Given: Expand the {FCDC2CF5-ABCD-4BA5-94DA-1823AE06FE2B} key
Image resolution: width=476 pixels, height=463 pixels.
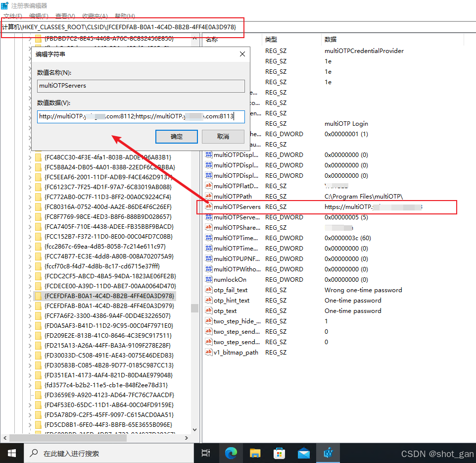Looking at the screenshot, I should click(x=30, y=276).
